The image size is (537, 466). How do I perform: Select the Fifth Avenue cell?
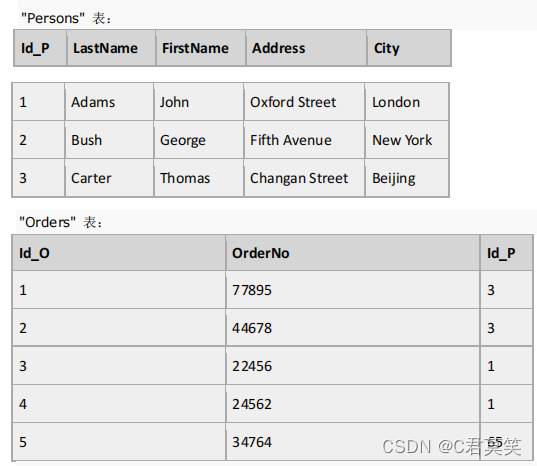point(304,140)
